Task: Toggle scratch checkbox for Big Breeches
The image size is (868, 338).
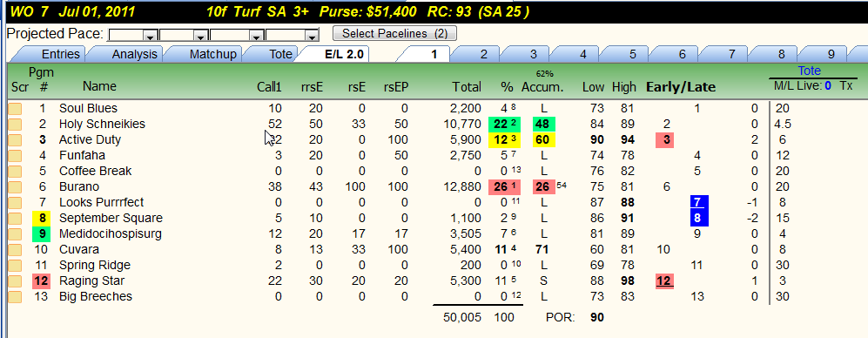Action: click(x=15, y=296)
